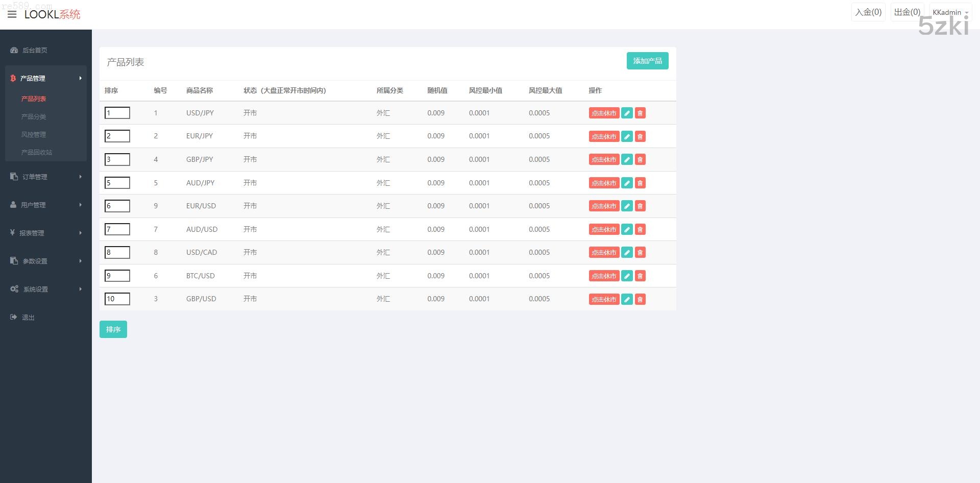This screenshot has height=483, width=980.
Task: Click the sort order field containing 10
Action: click(x=117, y=299)
